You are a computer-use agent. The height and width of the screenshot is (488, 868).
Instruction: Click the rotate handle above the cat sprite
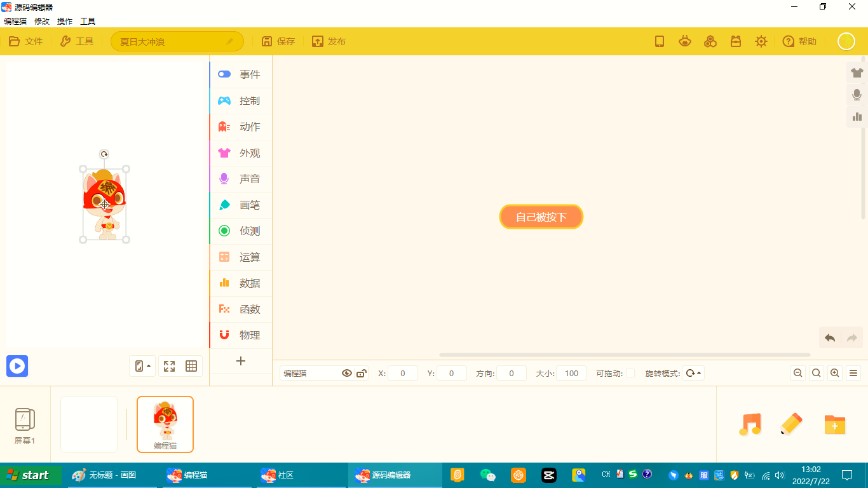pyautogui.click(x=104, y=154)
